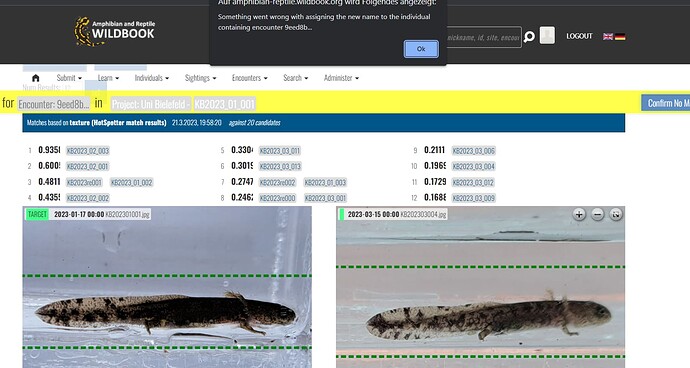Open the Search menu

click(295, 78)
